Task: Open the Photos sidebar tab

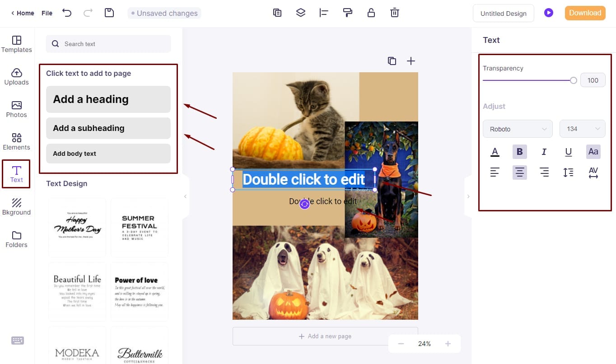Action: point(17,109)
